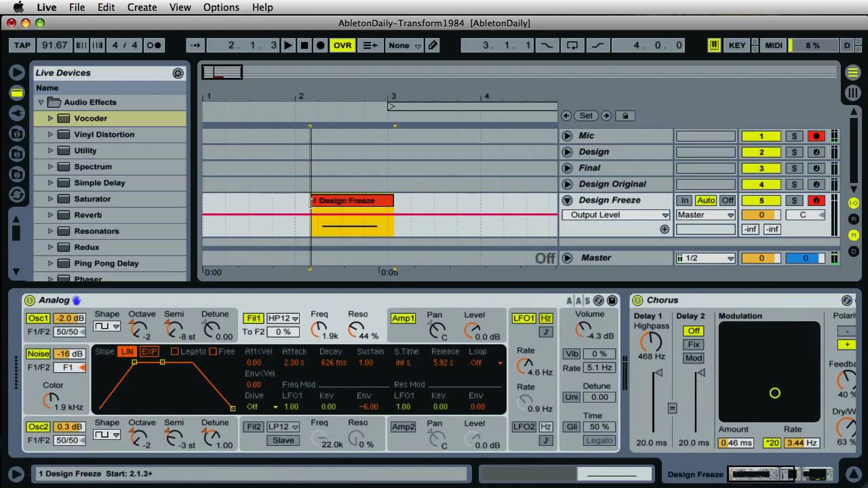Click Analog hot-swap preset icon

pyautogui.click(x=599, y=300)
